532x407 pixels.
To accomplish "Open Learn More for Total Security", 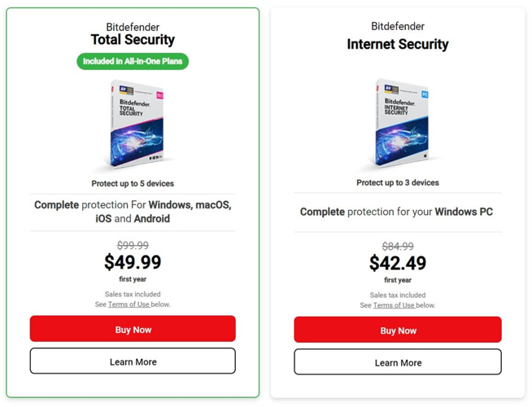I will pyautogui.click(x=133, y=361).
